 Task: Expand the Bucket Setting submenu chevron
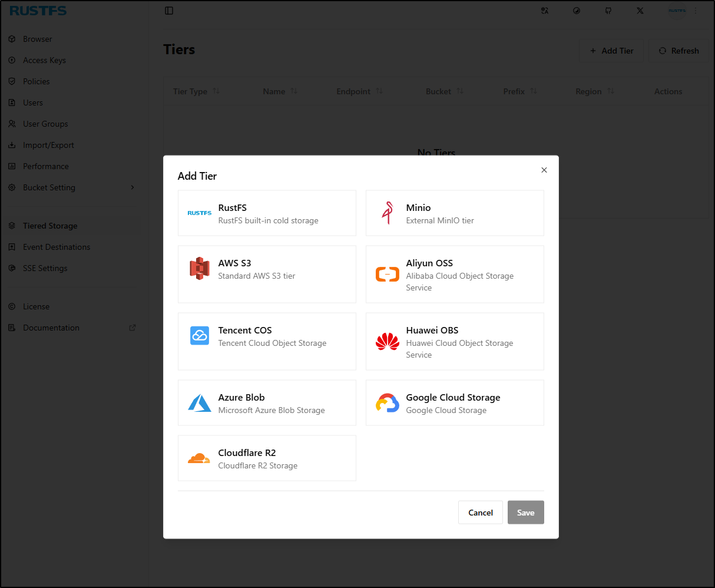click(133, 187)
